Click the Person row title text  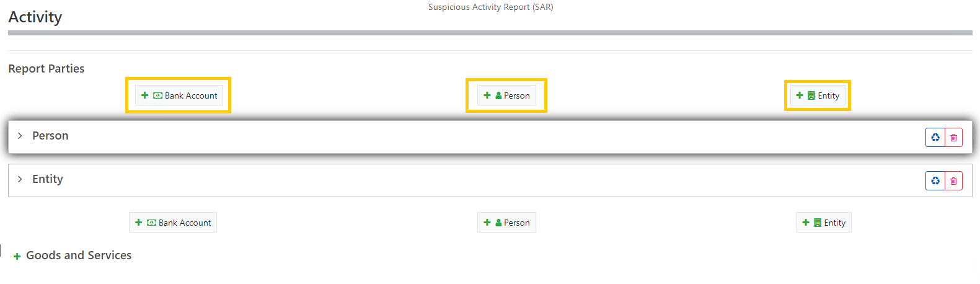(x=50, y=136)
